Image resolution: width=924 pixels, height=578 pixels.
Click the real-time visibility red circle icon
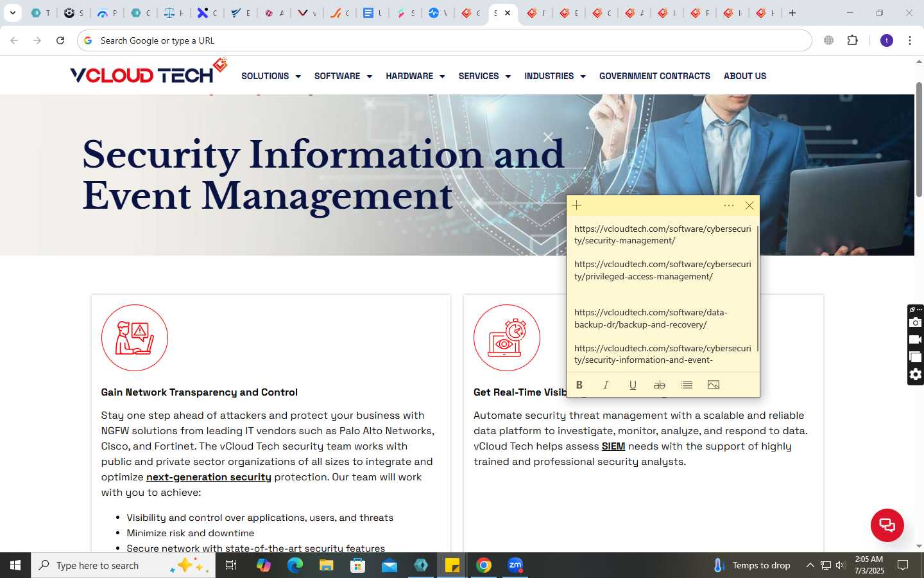tap(507, 338)
